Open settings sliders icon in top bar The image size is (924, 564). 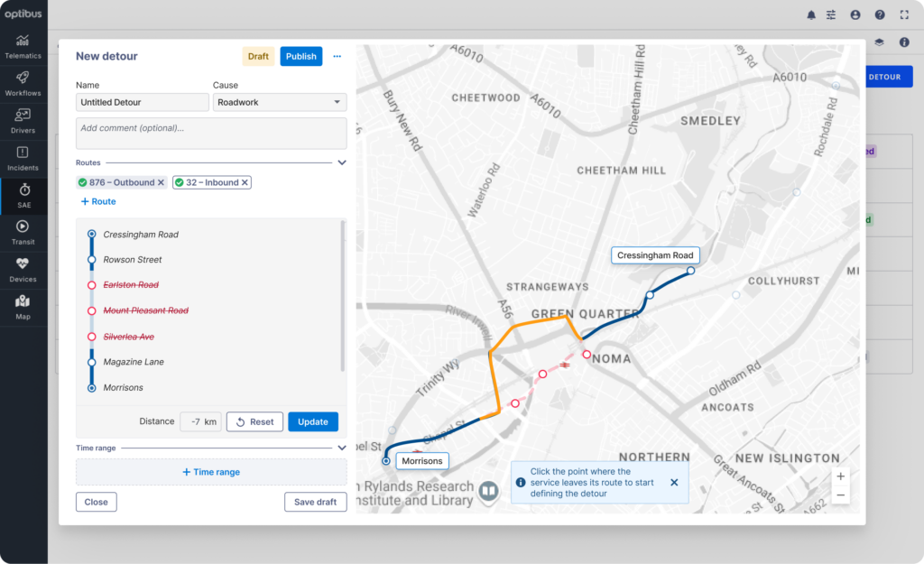click(831, 15)
